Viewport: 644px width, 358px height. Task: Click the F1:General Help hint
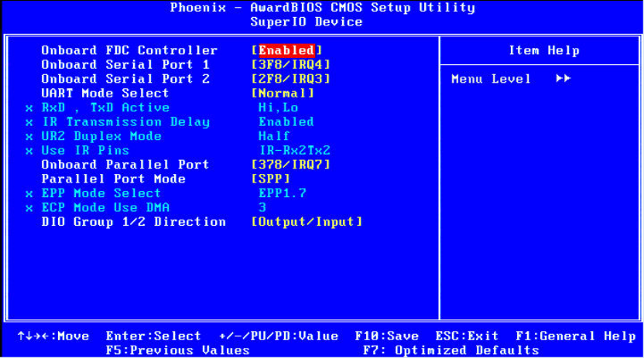pos(576,336)
